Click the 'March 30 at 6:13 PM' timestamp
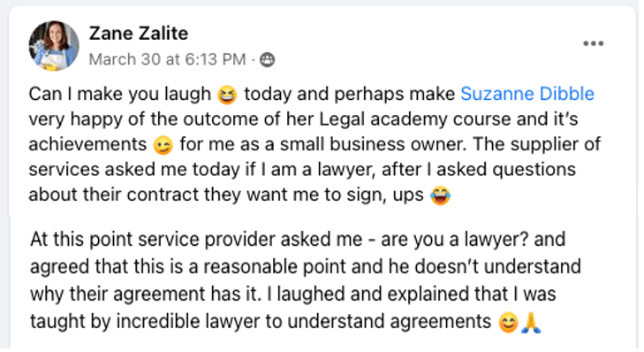The height and width of the screenshot is (352, 644). point(167,59)
